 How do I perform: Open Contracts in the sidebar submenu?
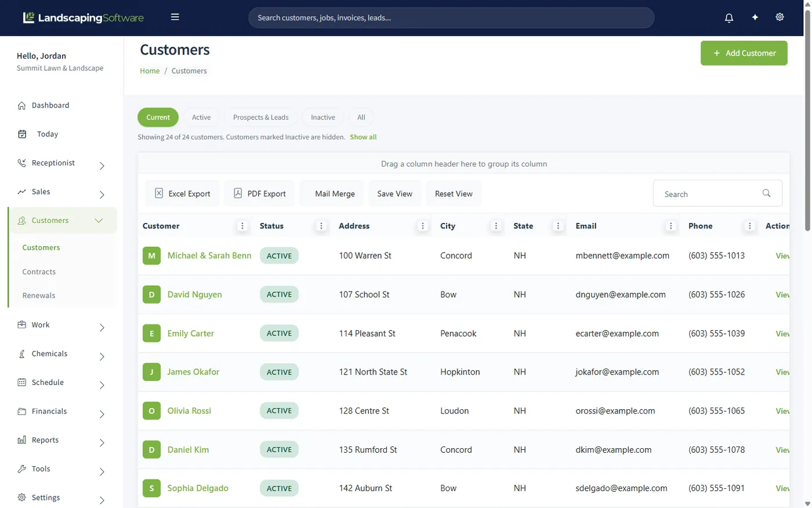39,272
